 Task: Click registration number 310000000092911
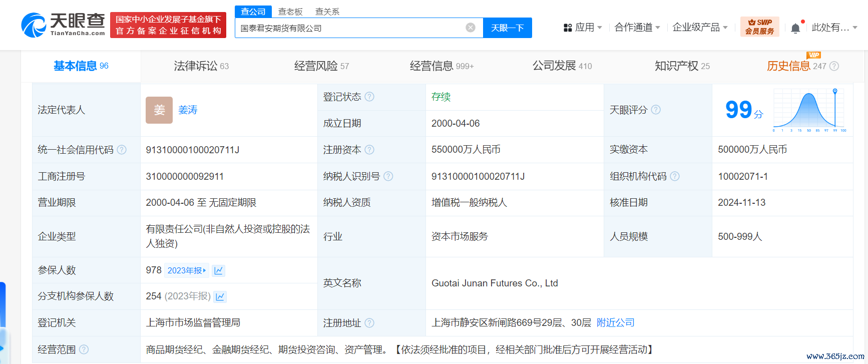(185, 176)
